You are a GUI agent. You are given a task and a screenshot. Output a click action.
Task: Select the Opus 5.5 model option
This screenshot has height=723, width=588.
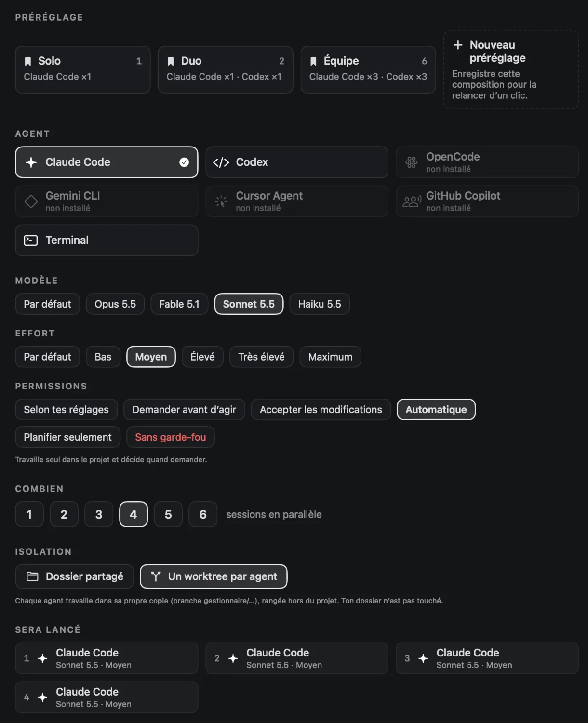tap(115, 304)
